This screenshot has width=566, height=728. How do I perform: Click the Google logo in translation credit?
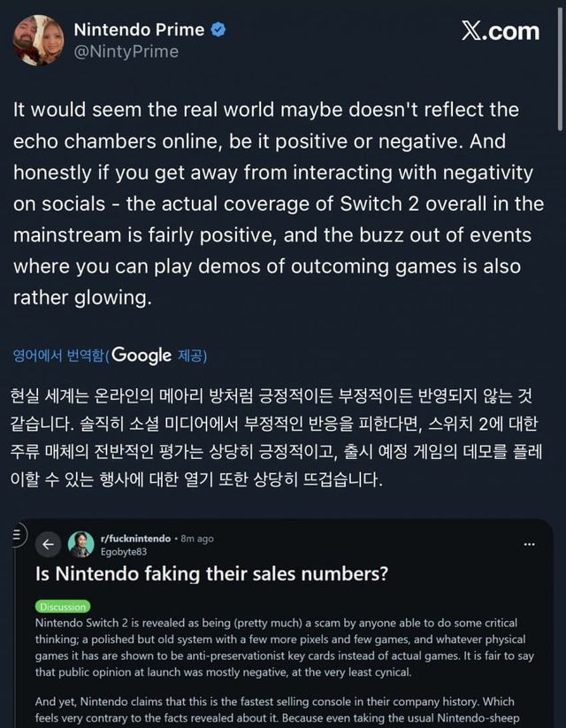pos(141,356)
